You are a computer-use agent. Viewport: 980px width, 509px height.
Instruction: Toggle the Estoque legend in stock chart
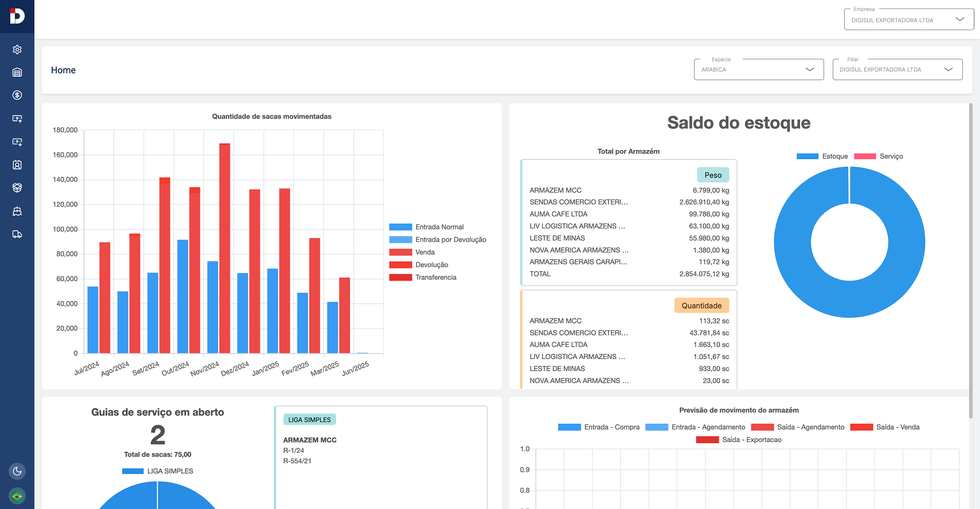click(822, 156)
